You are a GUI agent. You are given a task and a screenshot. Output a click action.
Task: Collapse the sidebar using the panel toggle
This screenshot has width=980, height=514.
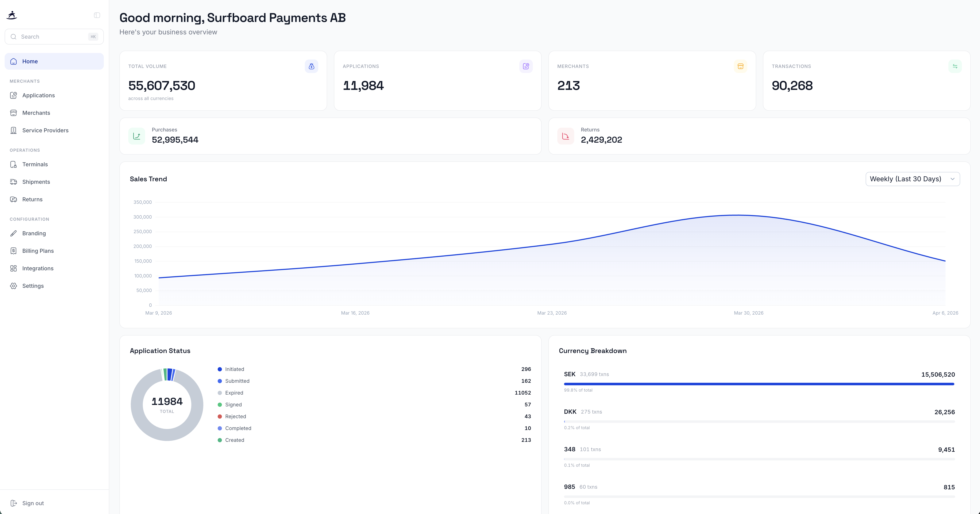coord(97,15)
